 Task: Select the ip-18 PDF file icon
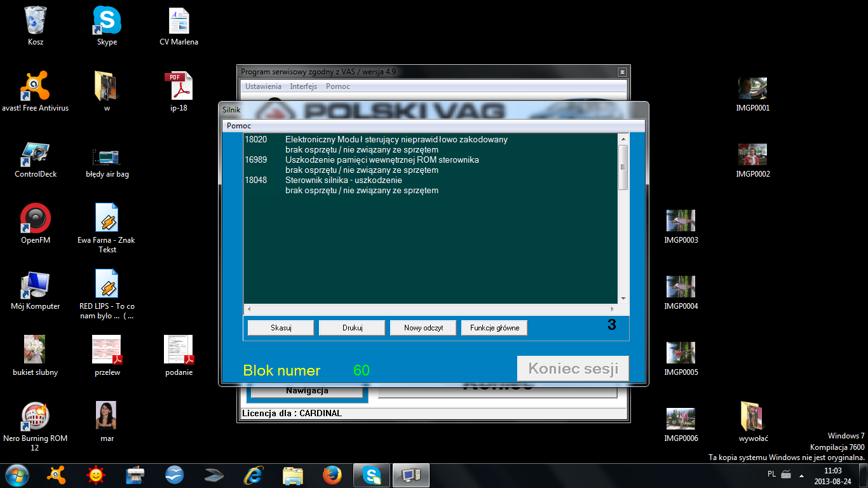click(x=179, y=87)
